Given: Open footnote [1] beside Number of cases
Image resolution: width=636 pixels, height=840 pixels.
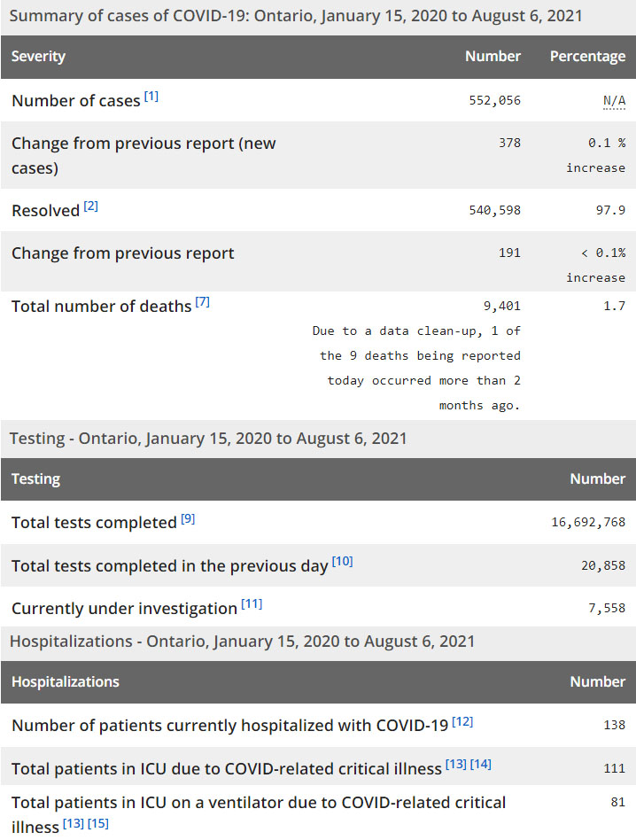Looking at the screenshot, I should [x=151, y=97].
